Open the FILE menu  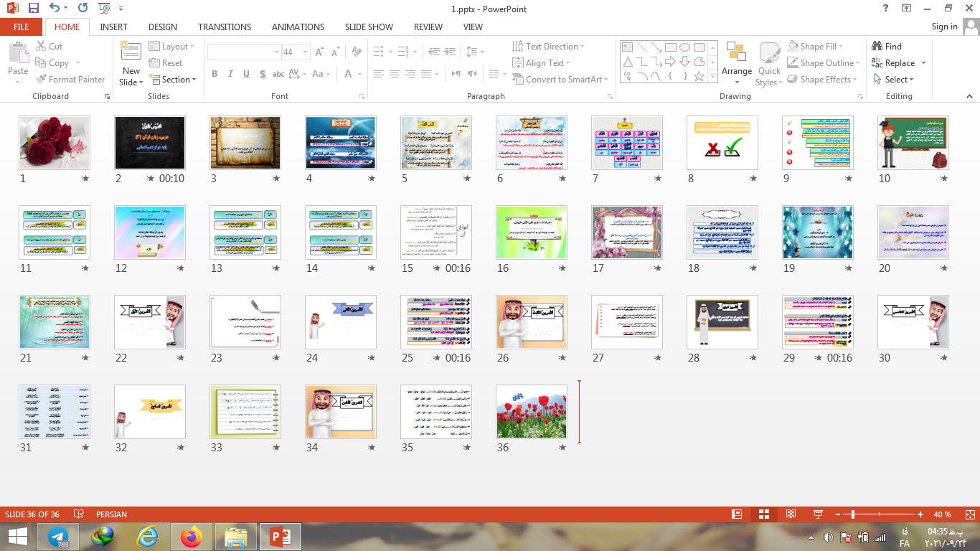click(x=22, y=27)
